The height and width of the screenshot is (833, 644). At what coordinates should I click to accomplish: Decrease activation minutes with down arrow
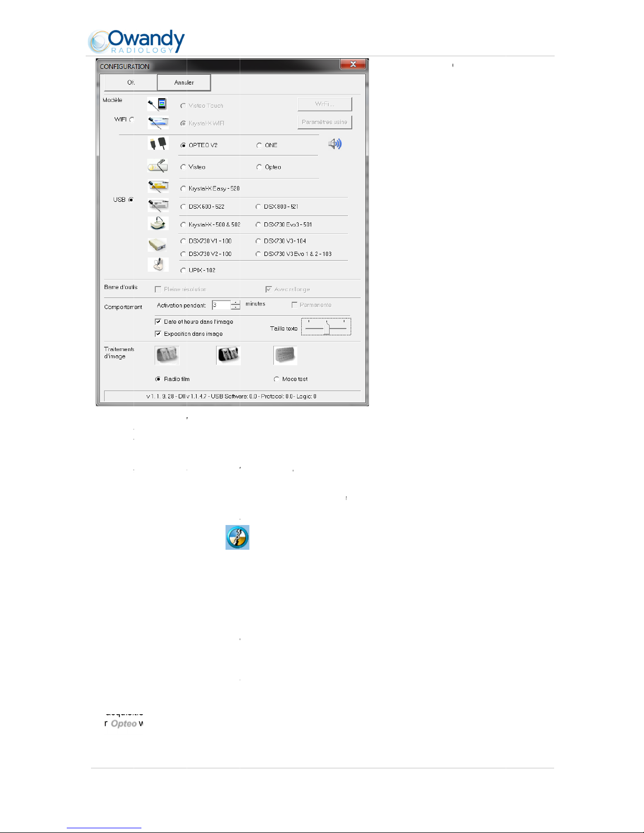[236, 307]
